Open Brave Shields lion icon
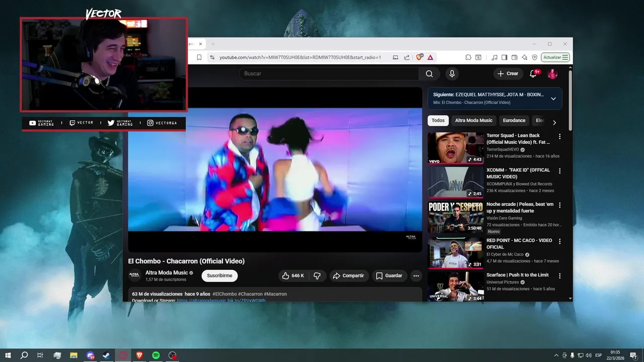The image size is (644, 362). tap(419, 57)
